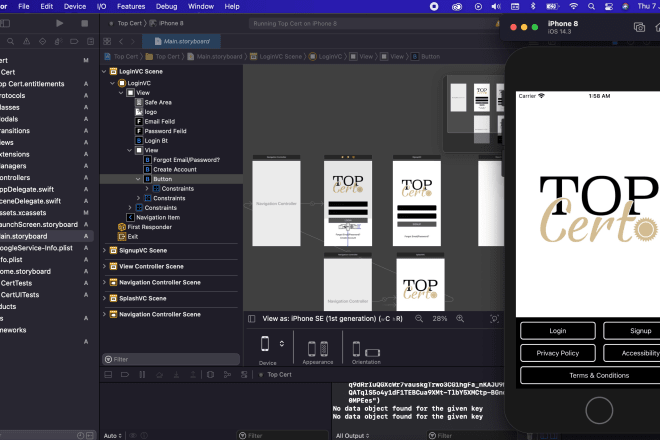Open the macOS Spotlight search icon
This screenshot has width=660, height=440.
[x=591, y=6]
